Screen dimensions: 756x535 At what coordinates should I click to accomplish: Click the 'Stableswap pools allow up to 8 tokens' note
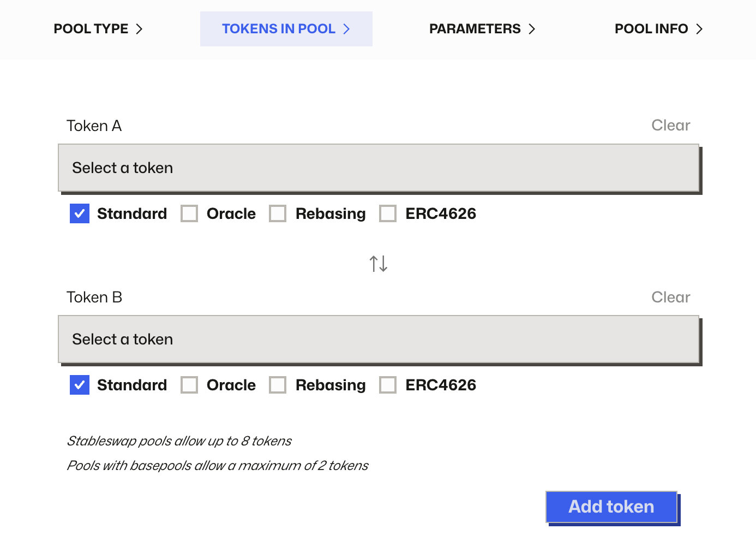[x=179, y=441]
